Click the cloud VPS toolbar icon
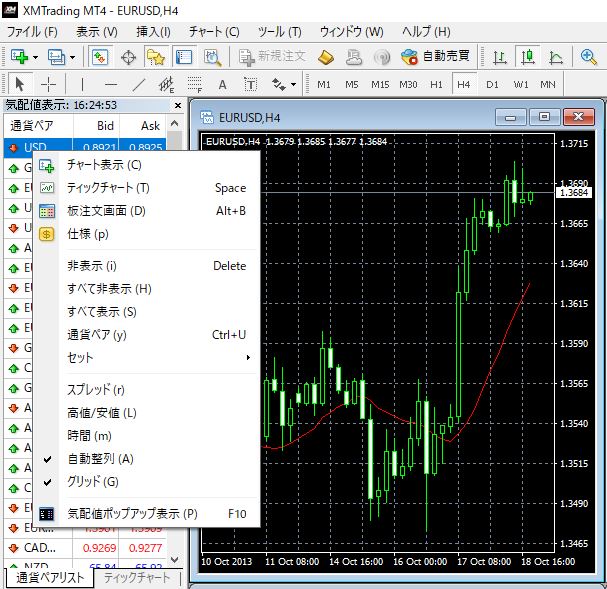 [353, 57]
